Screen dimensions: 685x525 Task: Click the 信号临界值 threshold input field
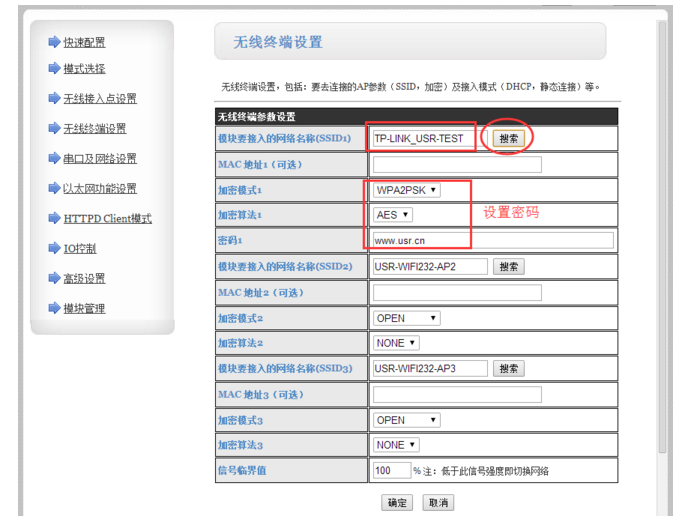click(391, 470)
